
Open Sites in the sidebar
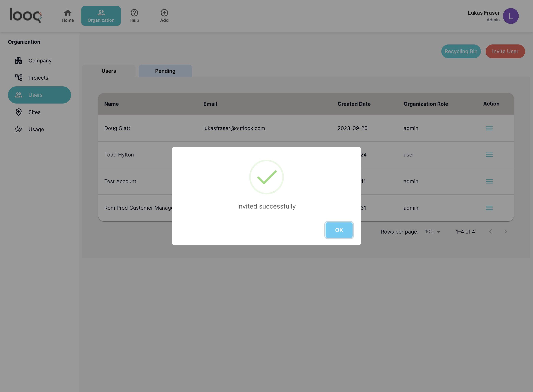[x=34, y=112]
